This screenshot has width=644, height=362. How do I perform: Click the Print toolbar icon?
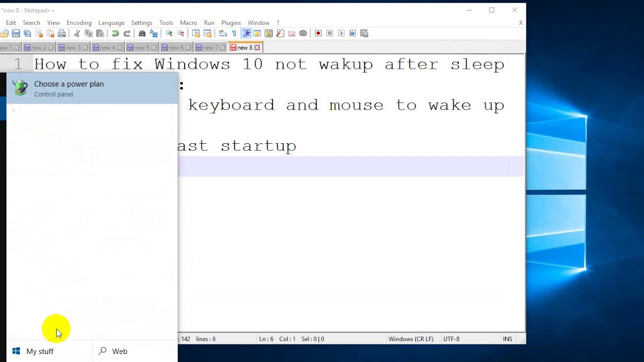pos(61,33)
